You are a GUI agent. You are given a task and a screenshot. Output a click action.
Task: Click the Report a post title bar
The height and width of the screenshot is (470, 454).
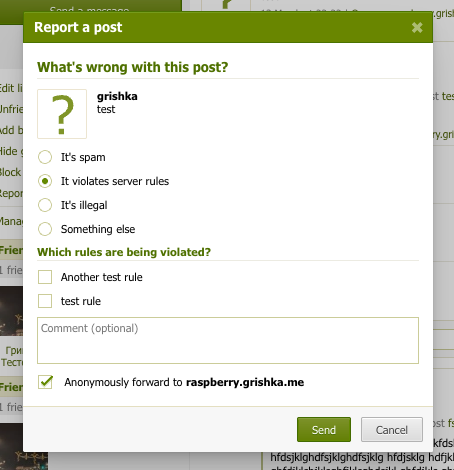[x=228, y=27]
